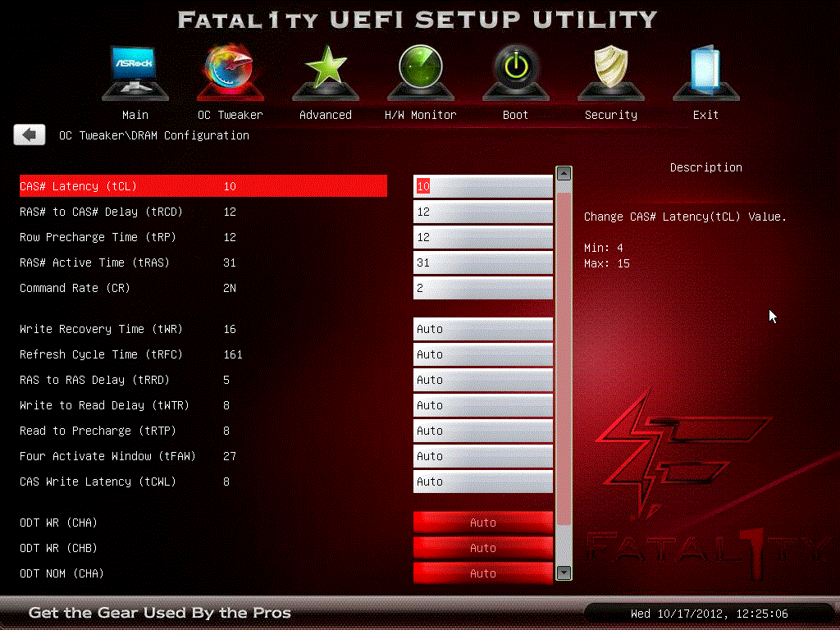Image resolution: width=840 pixels, height=630 pixels.
Task: Select RAS# Active Time (tRAS) label
Action: [95, 262]
